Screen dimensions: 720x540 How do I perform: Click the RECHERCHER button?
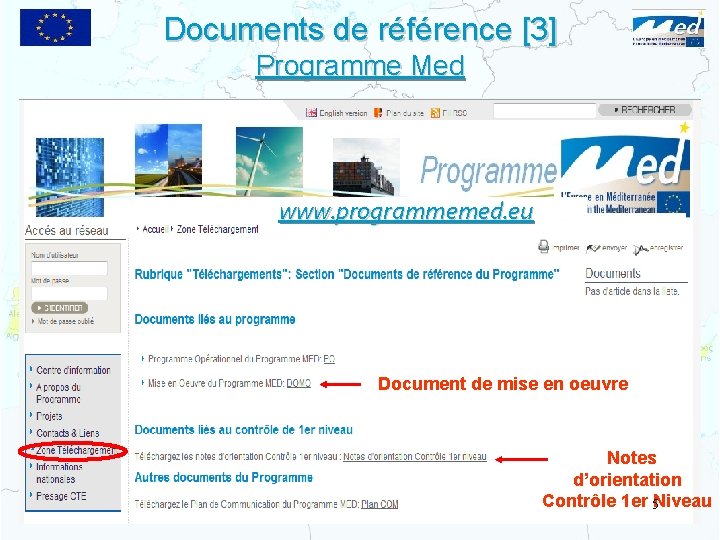(644, 110)
